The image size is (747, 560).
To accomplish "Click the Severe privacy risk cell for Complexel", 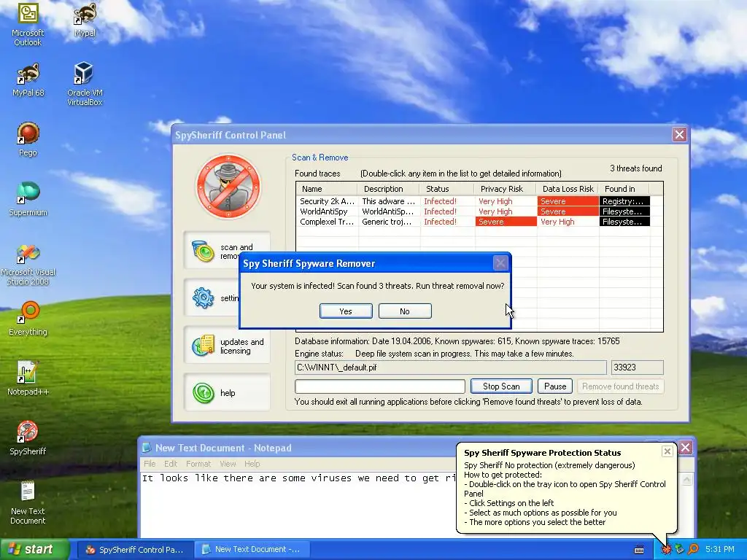I will (x=506, y=222).
